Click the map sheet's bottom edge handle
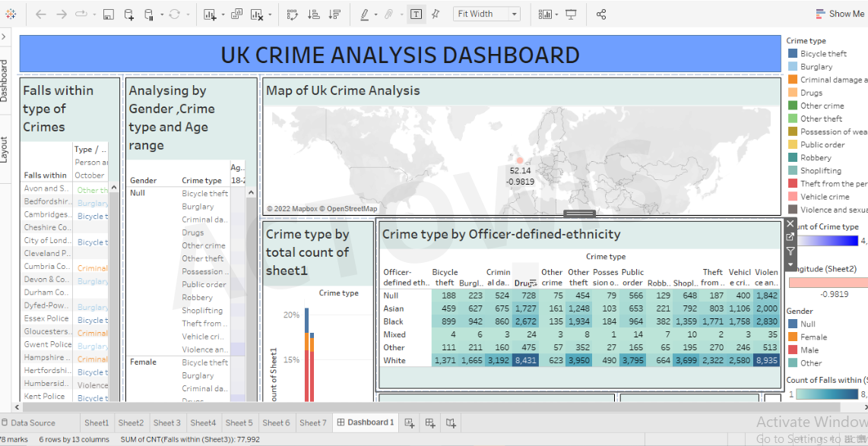The height and width of the screenshot is (446, 868). pyautogui.click(x=580, y=214)
